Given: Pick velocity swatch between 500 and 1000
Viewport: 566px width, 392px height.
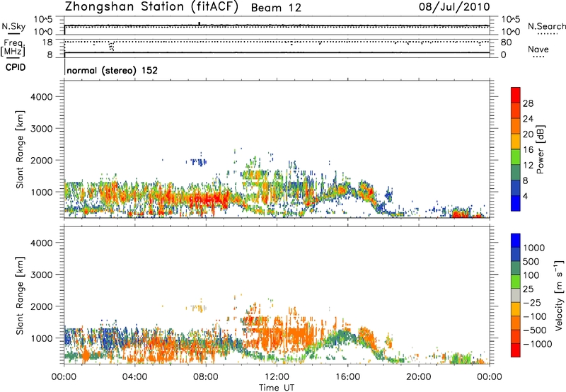Looking at the screenshot, I should coord(516,255).
